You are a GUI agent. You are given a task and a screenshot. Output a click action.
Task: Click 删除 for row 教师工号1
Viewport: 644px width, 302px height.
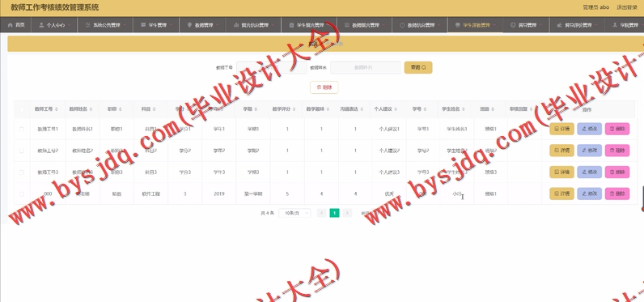pyautogui.click(x=617, y=129)
